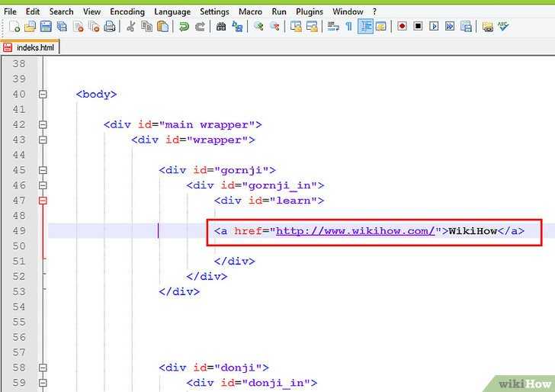Collapse the body tag fold on line 40

click(x=43, y=95)
